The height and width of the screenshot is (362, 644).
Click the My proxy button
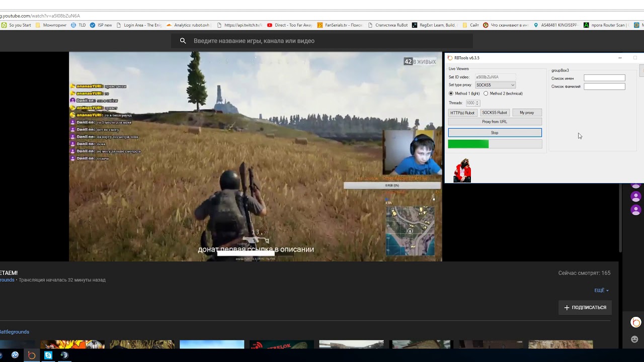click(527, 113)
